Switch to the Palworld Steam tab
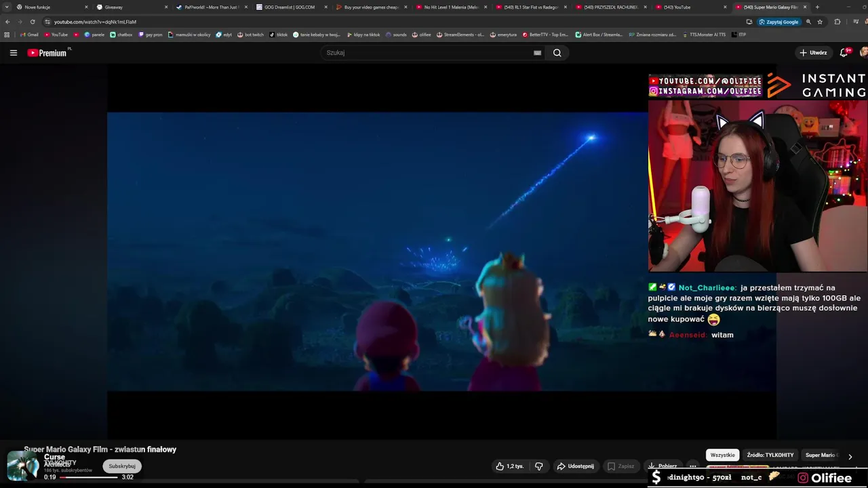The height and width of the screenshot is (488, 868). (211, 7)
